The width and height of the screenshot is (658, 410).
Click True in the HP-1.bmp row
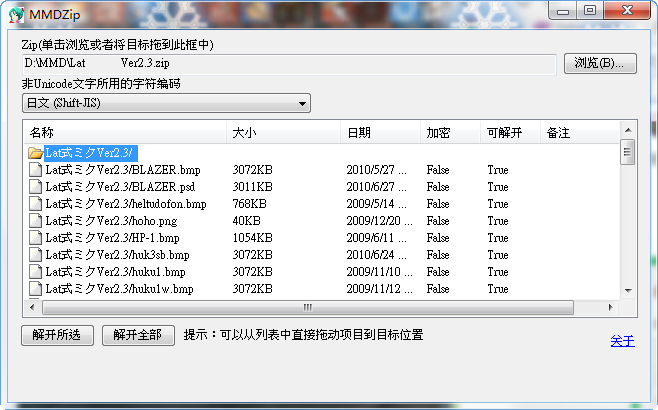tap(498, 238)
